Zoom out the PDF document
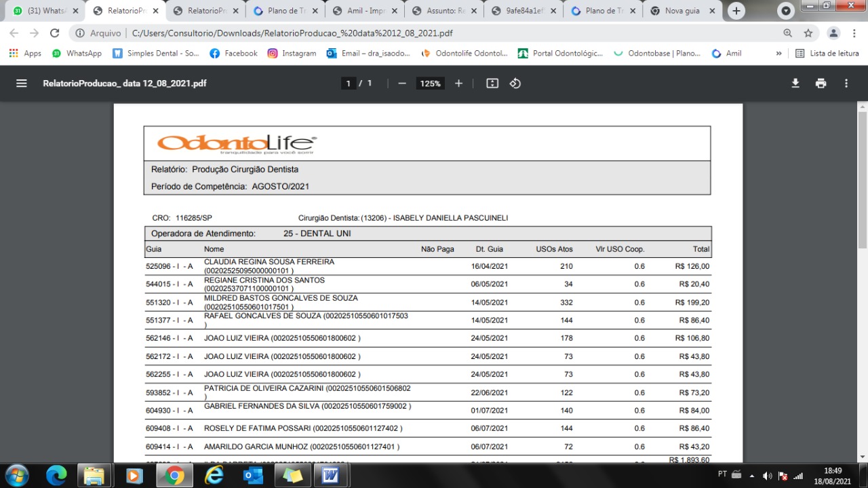 coord(402,83)
